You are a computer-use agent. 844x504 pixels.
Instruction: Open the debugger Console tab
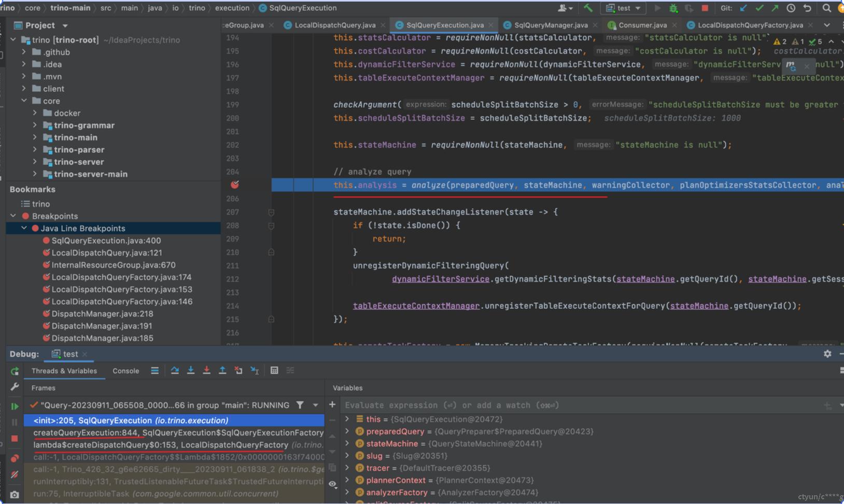pos(126,371)
